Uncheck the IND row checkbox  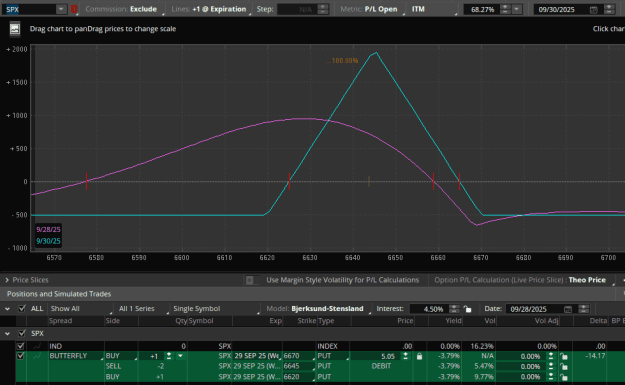pos(20,346)
